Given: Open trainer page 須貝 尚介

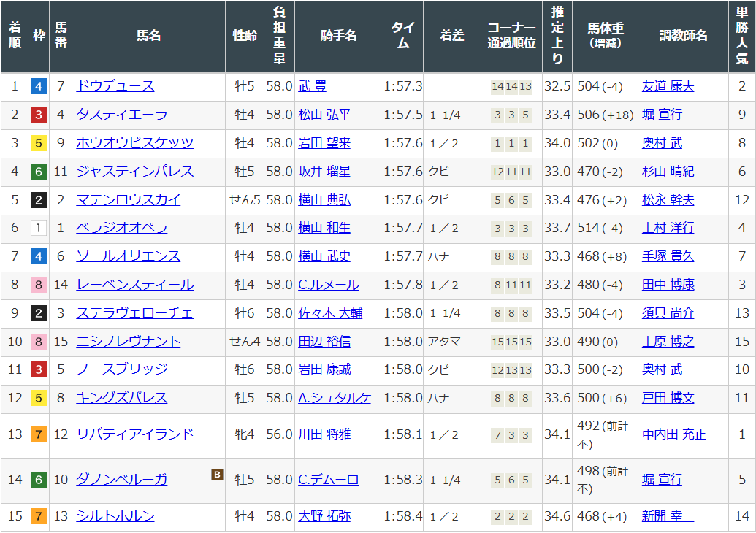Looking at the screenshot, I should tap(668, 313).
